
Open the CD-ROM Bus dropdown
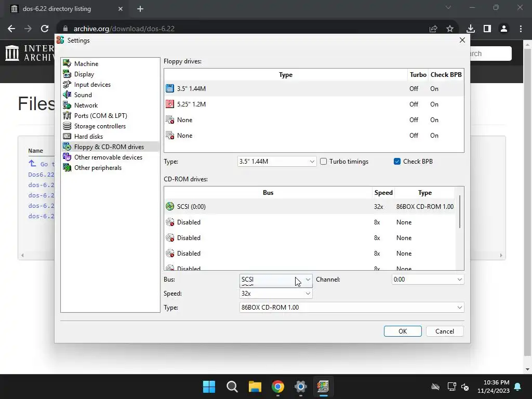tap(276, 280)
